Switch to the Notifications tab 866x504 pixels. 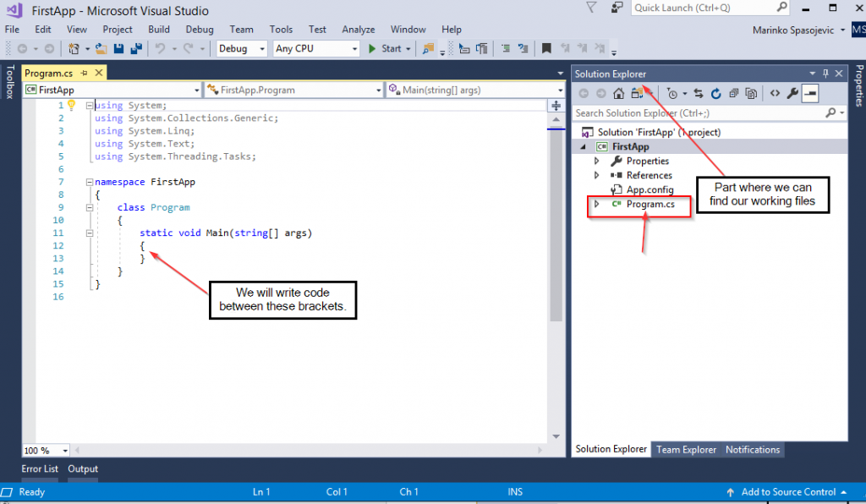click(752, 449)
